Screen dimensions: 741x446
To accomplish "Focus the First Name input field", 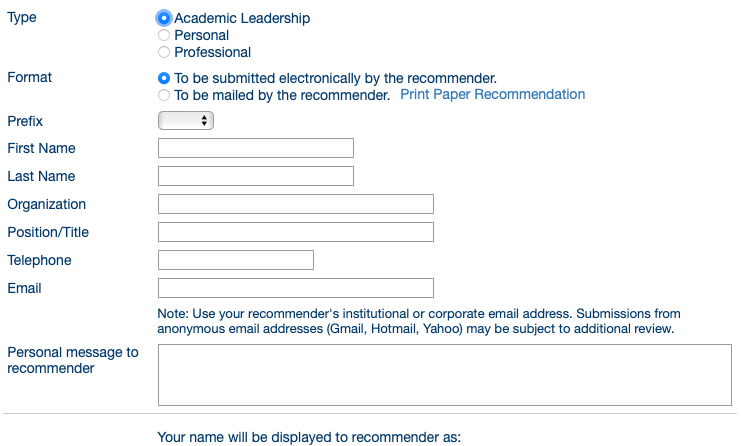I will point(256,148).
